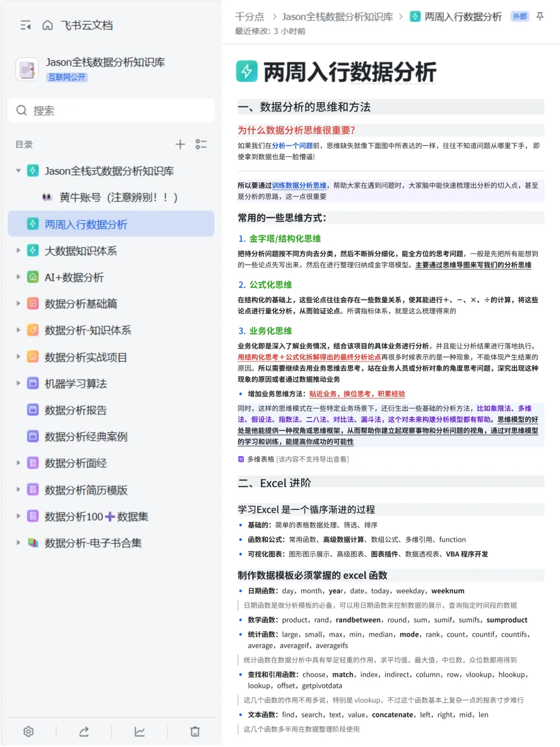Open settings via the gear icon at bottom

click(29, 732)
